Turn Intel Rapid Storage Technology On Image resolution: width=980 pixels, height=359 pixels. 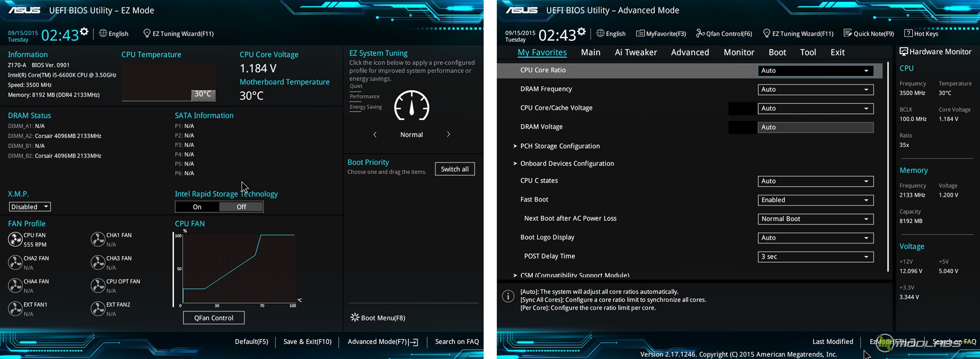pos(197,207)
